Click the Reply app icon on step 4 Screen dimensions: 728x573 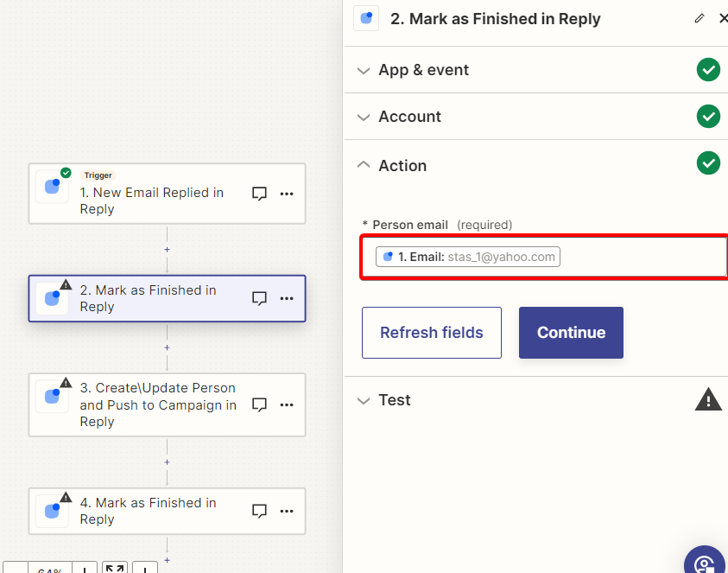tap(52, 511)
